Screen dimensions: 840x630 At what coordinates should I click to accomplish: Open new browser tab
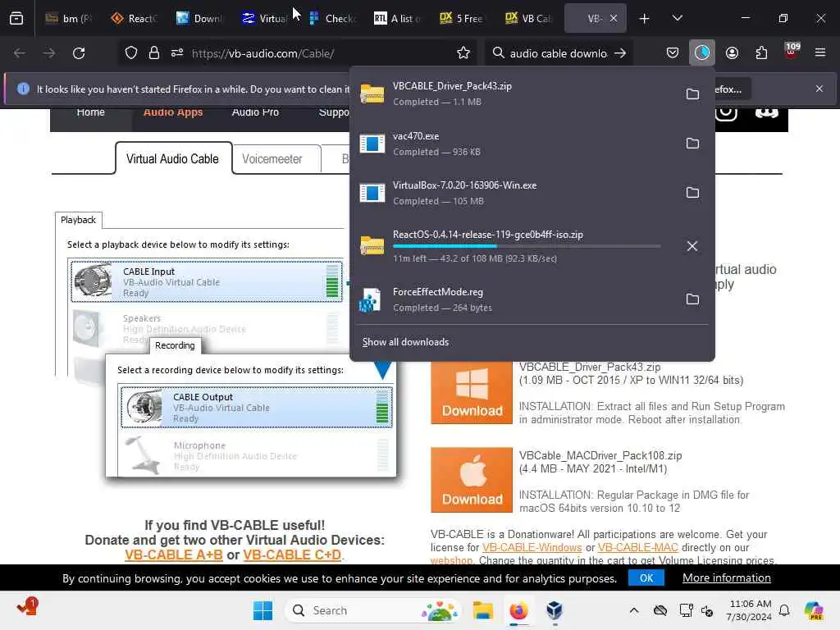tap(645, 19)
